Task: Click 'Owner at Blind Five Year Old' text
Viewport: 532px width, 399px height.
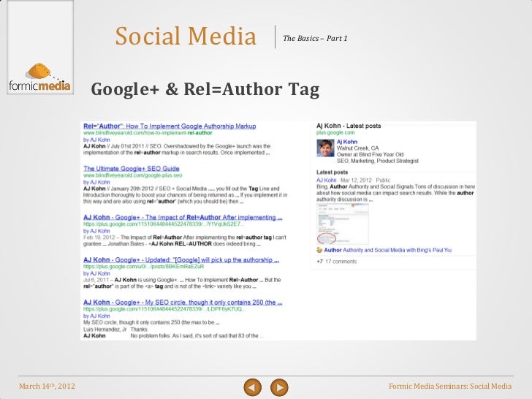Action: tap(370, 155)
